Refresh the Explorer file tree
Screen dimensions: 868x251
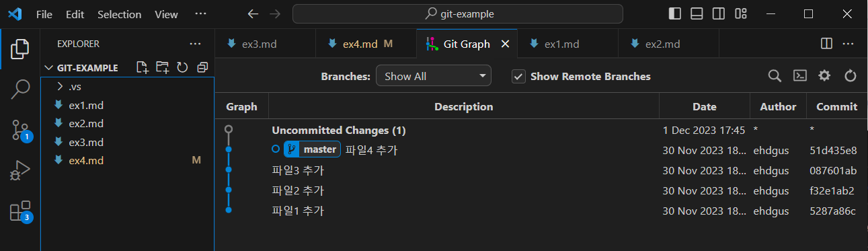point(182,67)
